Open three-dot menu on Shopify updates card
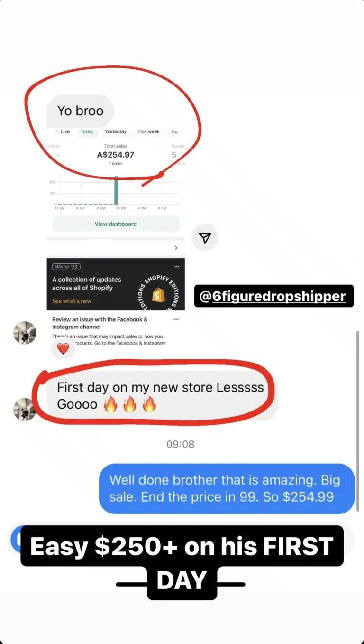The width and height of the screenshot is (364, 644). (176, 266)
